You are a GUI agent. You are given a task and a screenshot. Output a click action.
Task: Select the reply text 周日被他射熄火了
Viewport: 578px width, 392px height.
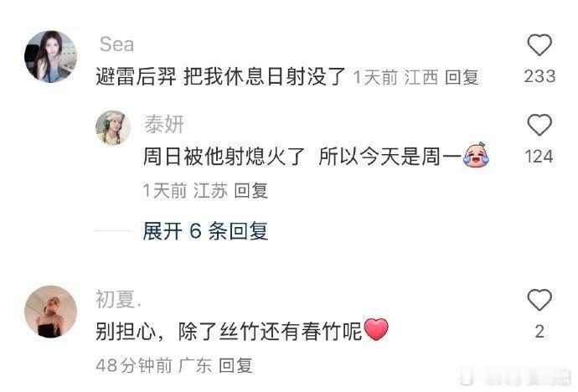point(224,157)
